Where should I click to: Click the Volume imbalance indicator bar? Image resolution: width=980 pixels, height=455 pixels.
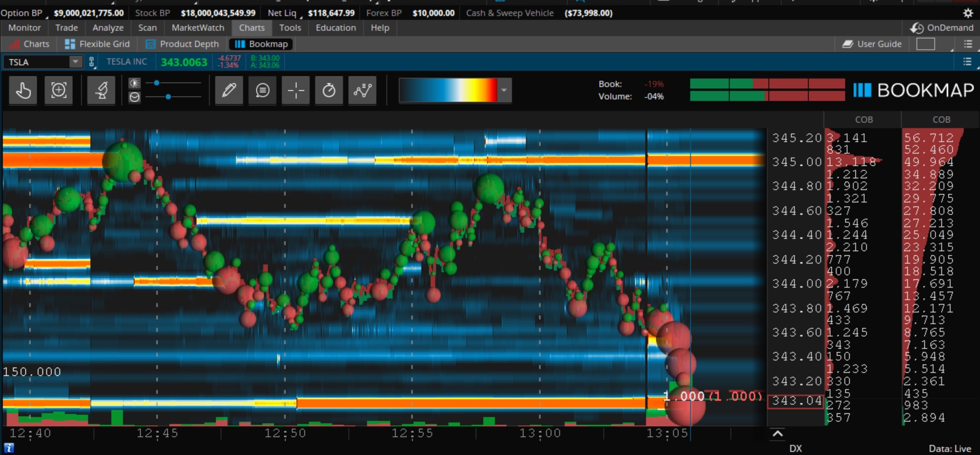tap(767, 96)
